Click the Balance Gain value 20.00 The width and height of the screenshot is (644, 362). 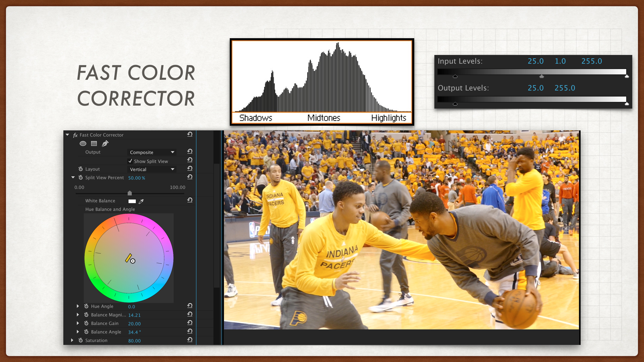point(134,324)
